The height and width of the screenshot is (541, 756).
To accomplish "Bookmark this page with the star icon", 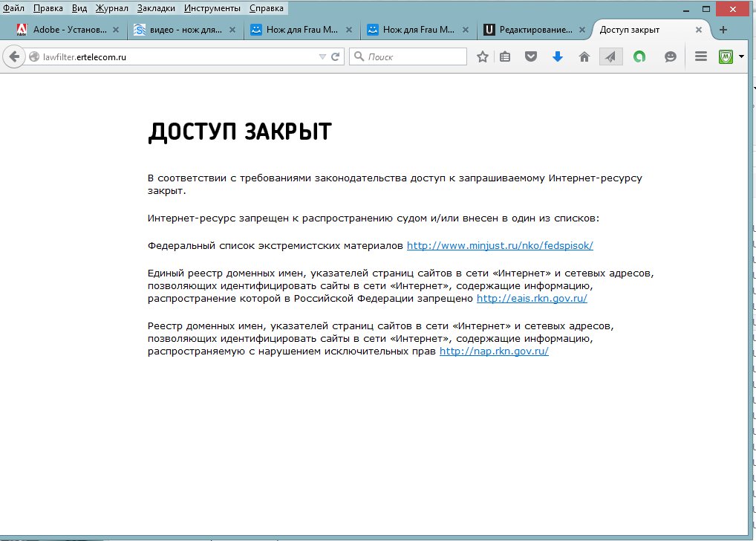I will (483, 57).
